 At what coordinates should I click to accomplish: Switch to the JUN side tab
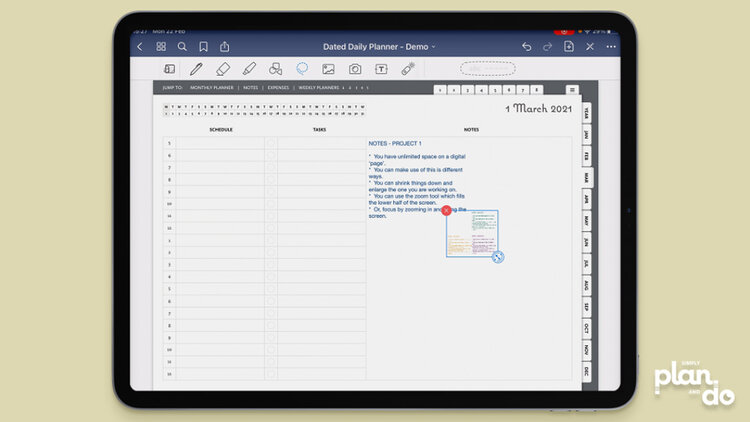pyautogui.click(x=586, y=242)
